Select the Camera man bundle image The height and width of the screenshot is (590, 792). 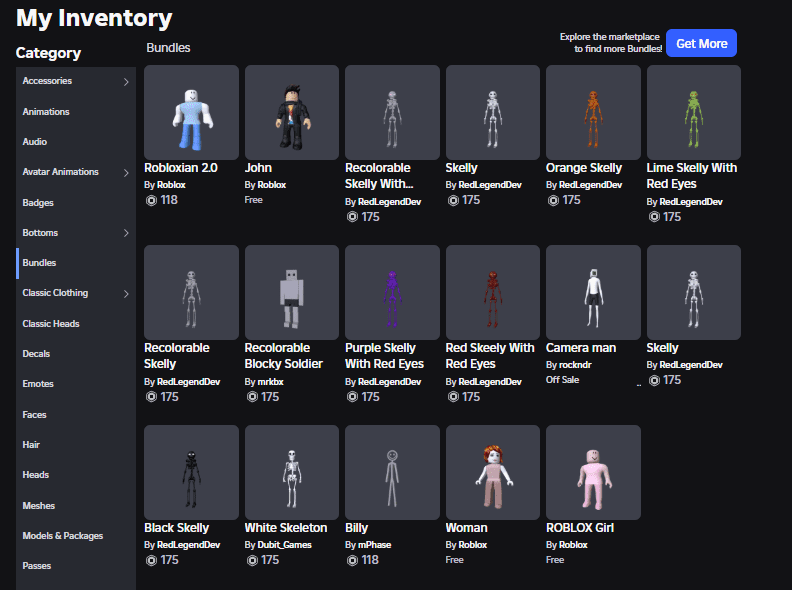pyautogui.click(x=593, y=292)
